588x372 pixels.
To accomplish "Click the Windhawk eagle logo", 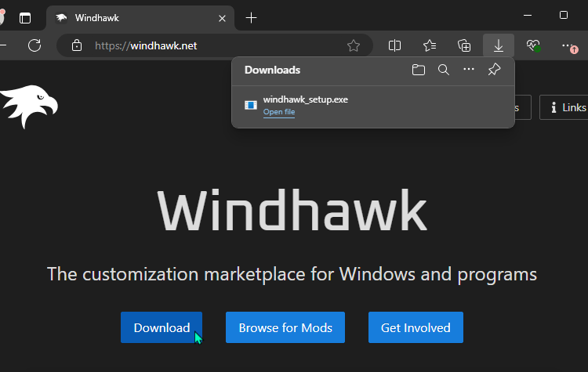I will (29, 106).
